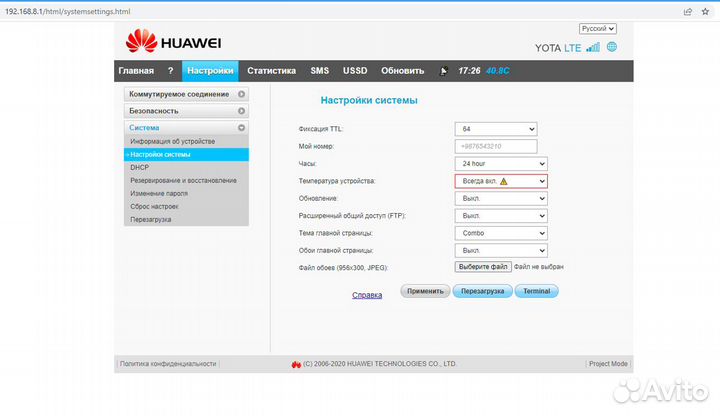This screenshot has height=416, width=720.
Task: Open the Справка link
Action: pyautogui.click(x=367, y=295)
